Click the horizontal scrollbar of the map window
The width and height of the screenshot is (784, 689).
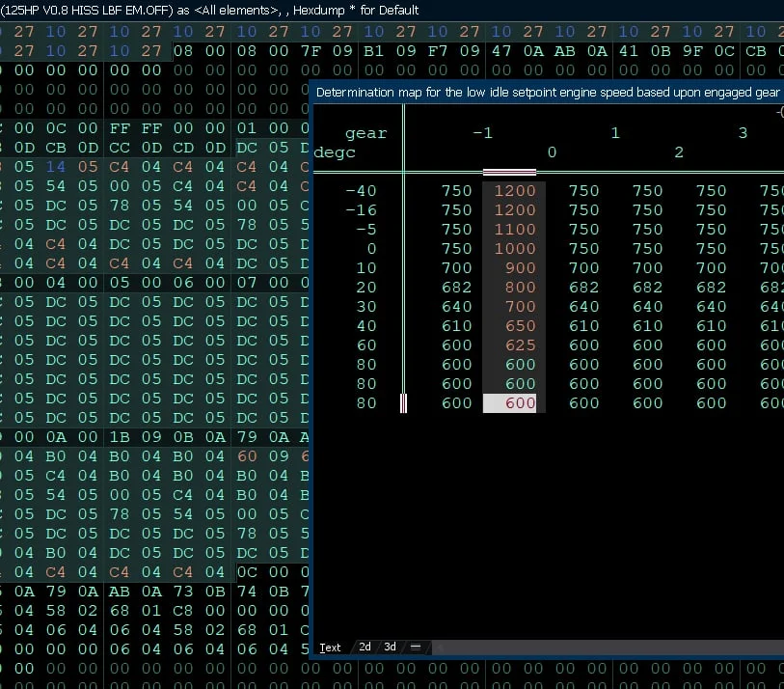click(608, 648)
